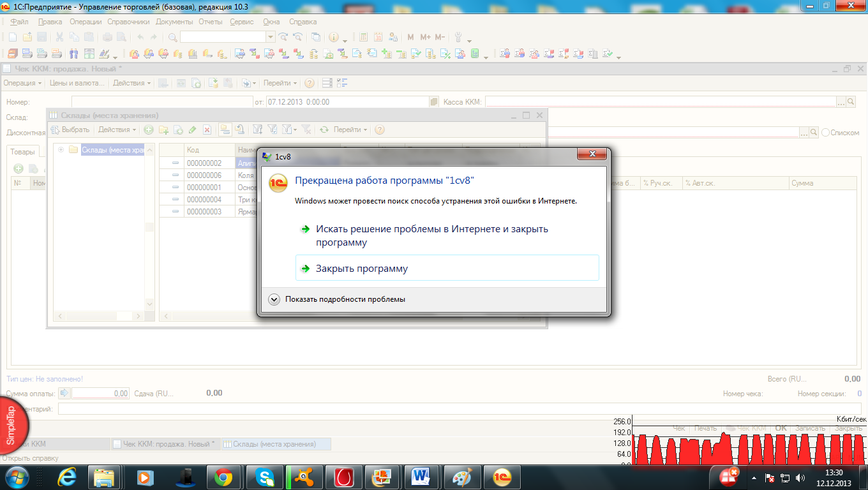This screenshot has height=490, width=868.
Task: Open the Действия dropdown in the Склады window
Action: pos(117,130)
